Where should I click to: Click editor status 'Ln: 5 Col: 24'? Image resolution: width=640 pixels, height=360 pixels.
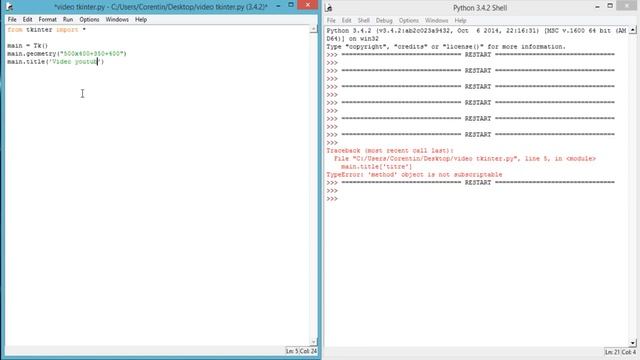[x=301, y=351]
